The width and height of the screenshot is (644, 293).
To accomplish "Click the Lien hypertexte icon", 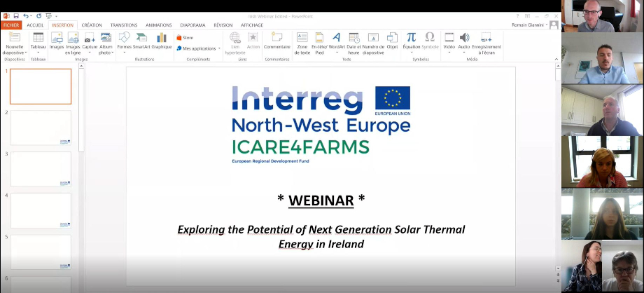I will (x=235, y=38).
